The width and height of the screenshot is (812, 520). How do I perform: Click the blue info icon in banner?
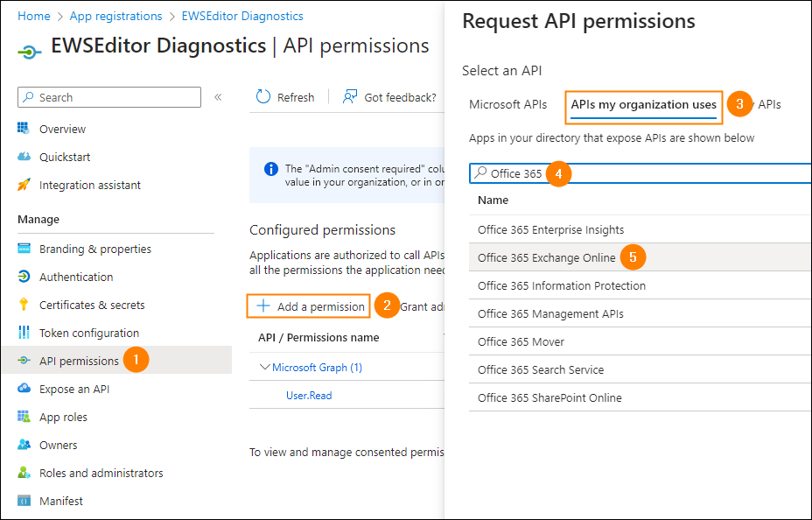271,169
